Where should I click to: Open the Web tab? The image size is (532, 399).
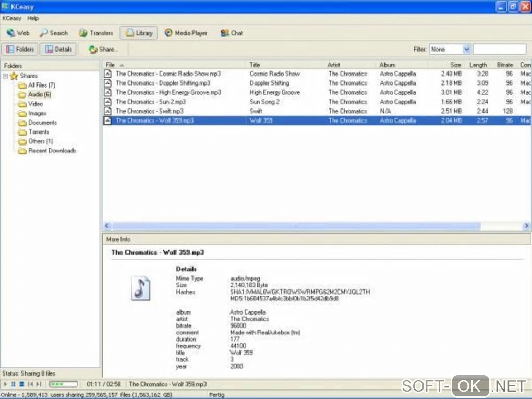(x=18, y=33)
